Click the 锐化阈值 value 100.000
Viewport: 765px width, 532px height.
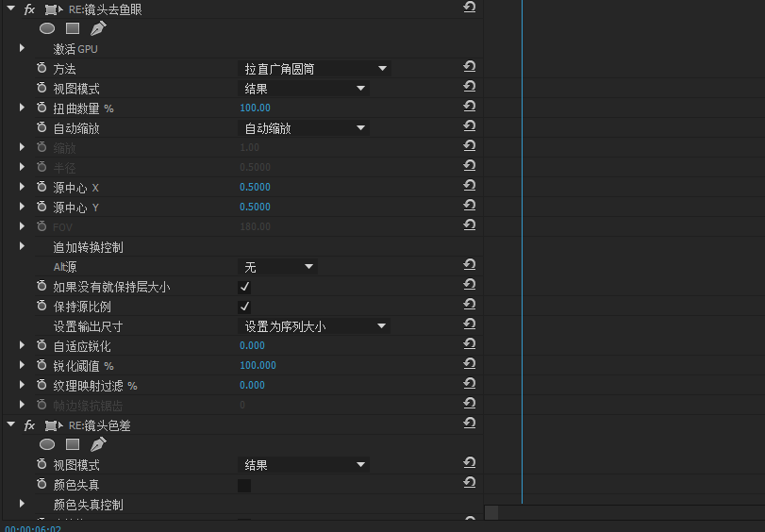[258, 366]
